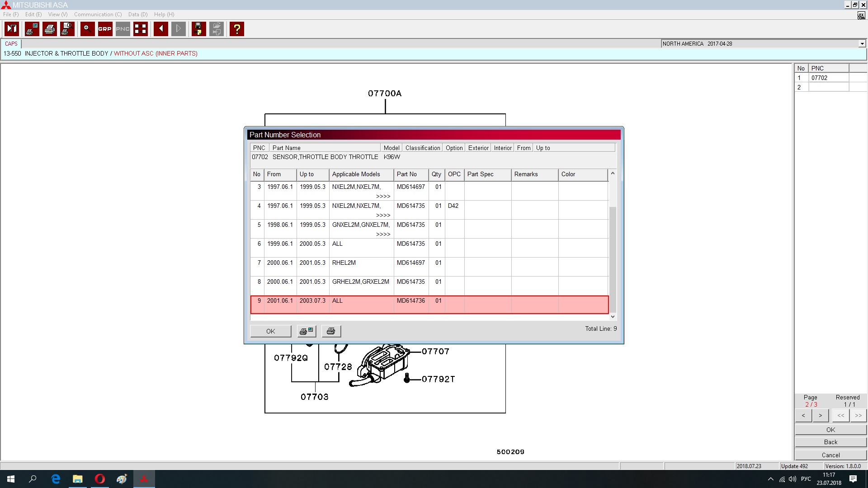Click the back arrow toolbar icon
The image size is (868, 488).
161,29
